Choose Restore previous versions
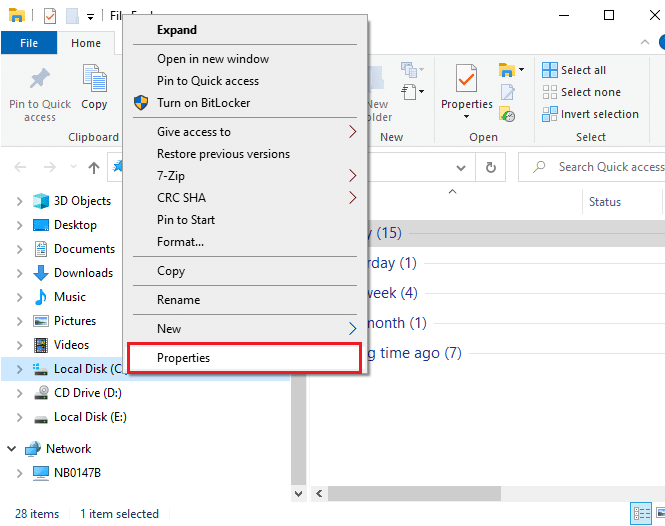Image resolution: width=665 pixels, height=526 pixels. (245, 154)
